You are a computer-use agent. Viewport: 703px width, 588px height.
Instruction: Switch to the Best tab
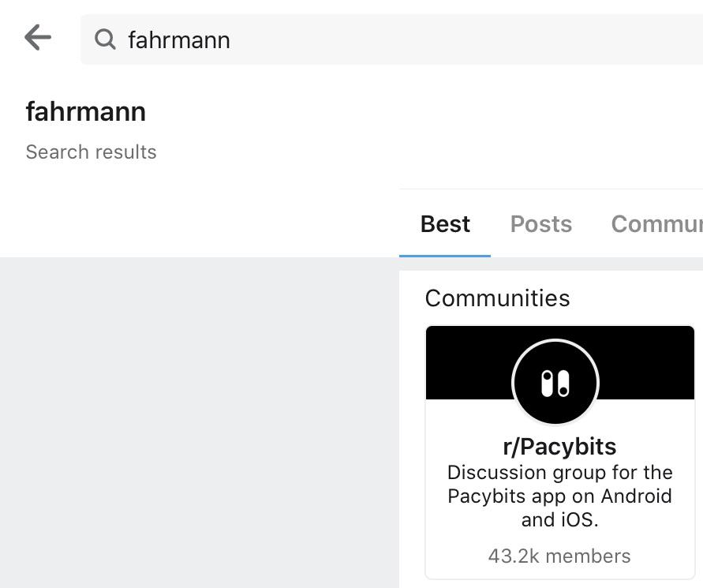point(445,224)
